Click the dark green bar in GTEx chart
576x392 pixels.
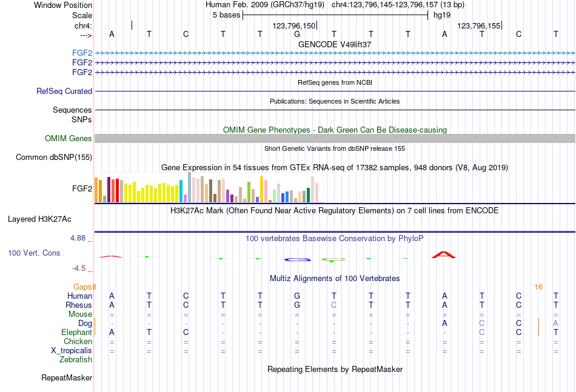(308, 195)
